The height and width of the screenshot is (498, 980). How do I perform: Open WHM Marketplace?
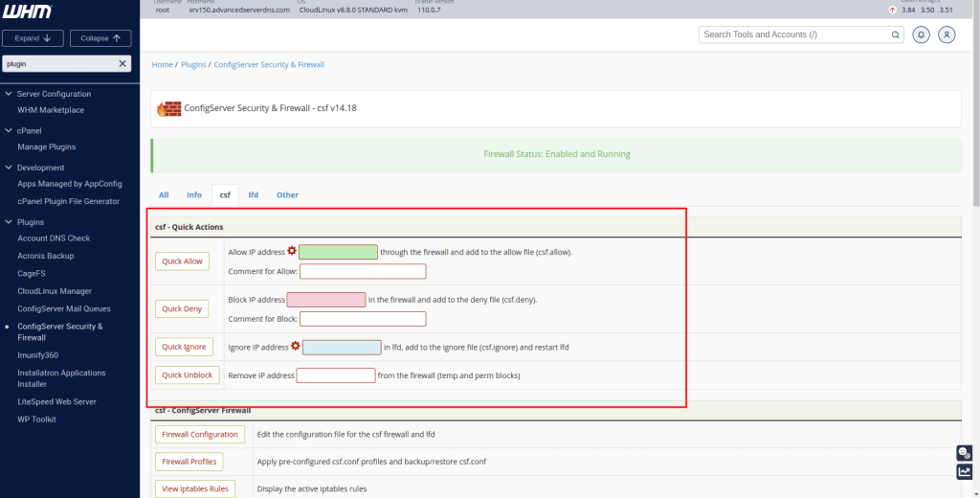51,110
